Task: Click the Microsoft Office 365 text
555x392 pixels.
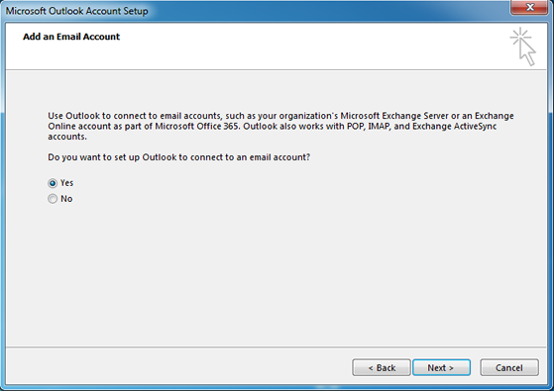Action: [196, 126]
